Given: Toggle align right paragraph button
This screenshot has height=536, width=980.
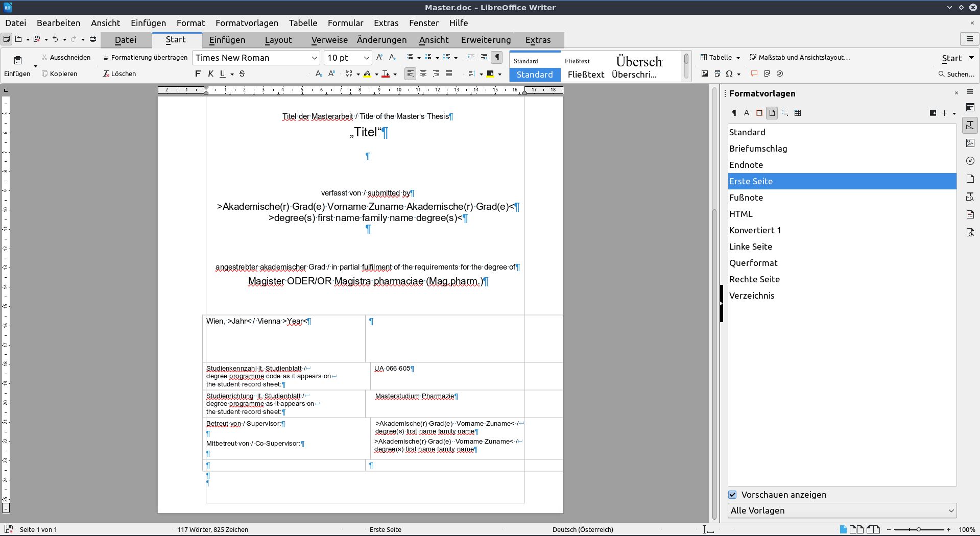Looking at the screenshot, I should click(436, 74).
